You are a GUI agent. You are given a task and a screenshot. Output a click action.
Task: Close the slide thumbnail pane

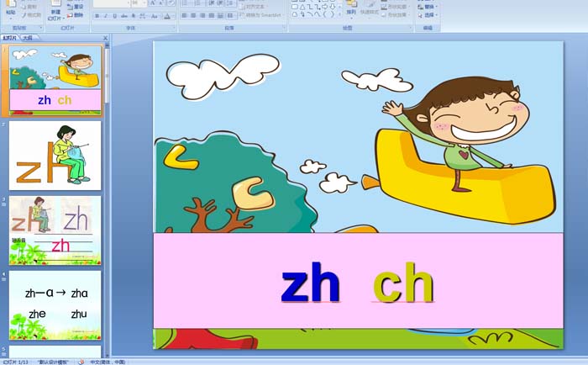pos(106,38)
